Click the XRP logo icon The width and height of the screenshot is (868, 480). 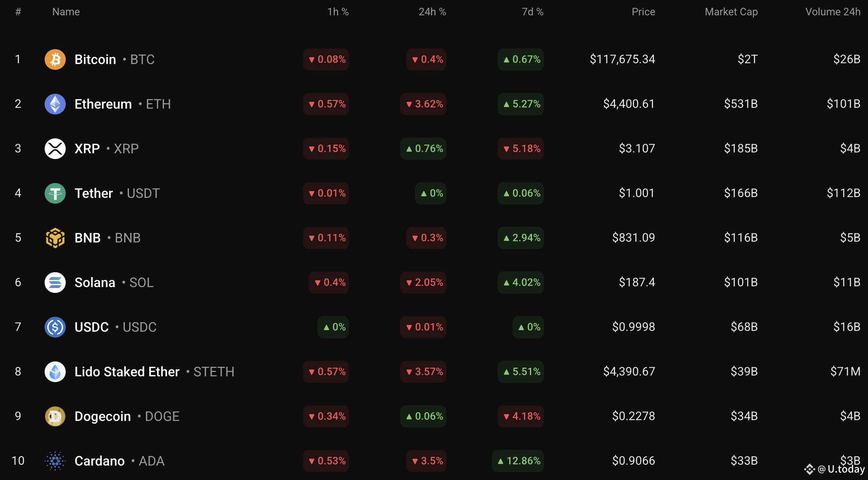click(x=55, y=149)
